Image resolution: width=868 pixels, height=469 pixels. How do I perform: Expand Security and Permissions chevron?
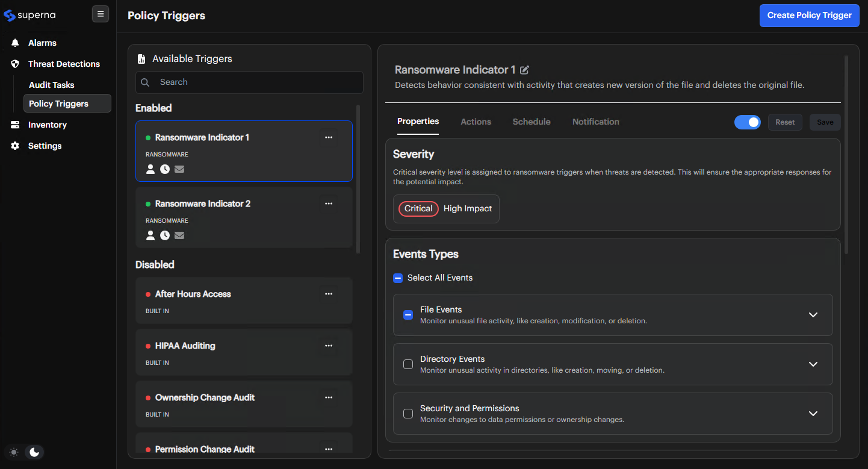pos(813,414)
